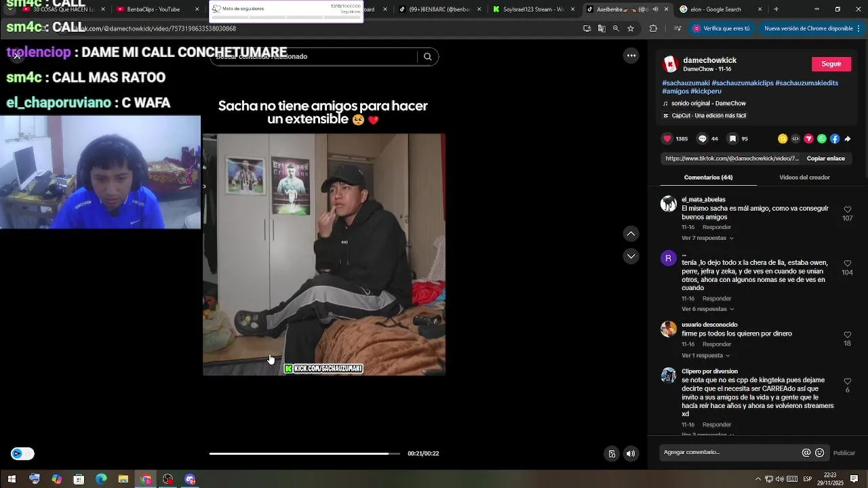This screenshot has width=868, height=488.
Task: Send to friends via red paper-plane icon
Action: point(808,138)
